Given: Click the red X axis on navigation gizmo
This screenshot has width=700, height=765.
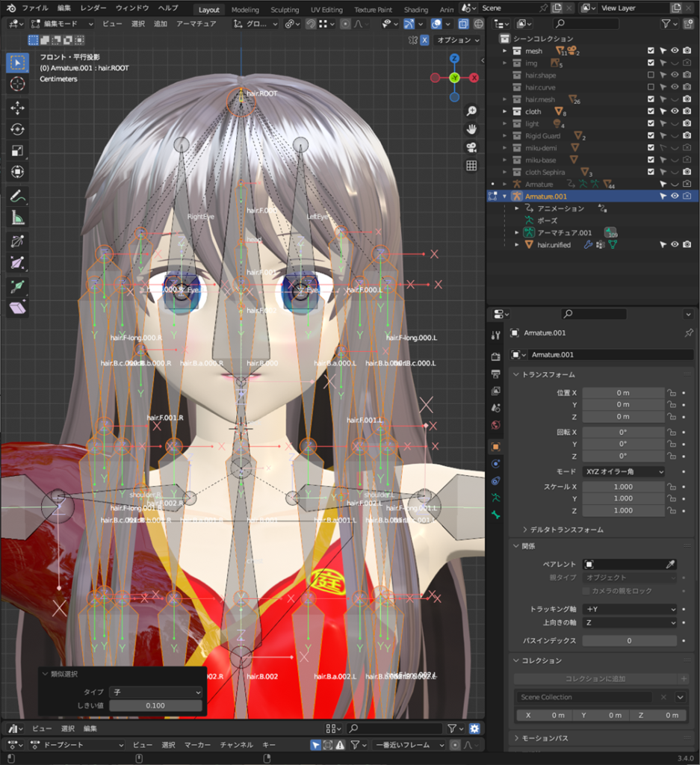Looking at the screenshot, I should point(474,78).
